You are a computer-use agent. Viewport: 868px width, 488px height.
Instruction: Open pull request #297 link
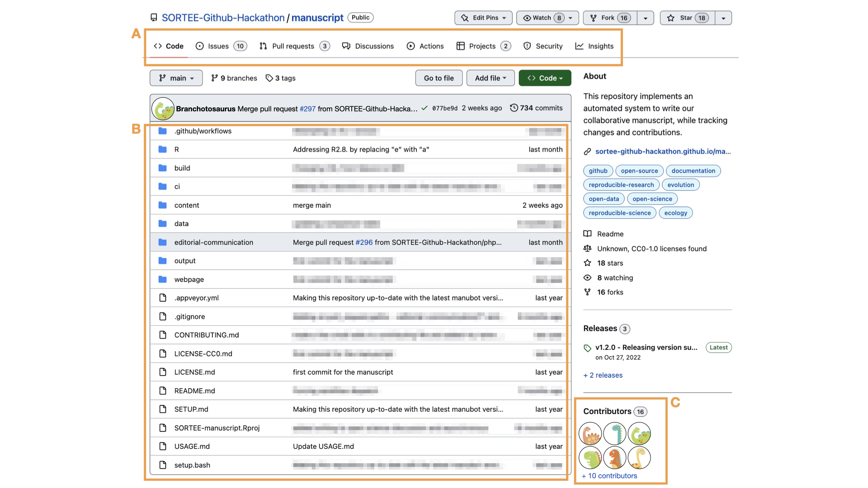pyautogui.click(x=307, y=109)
